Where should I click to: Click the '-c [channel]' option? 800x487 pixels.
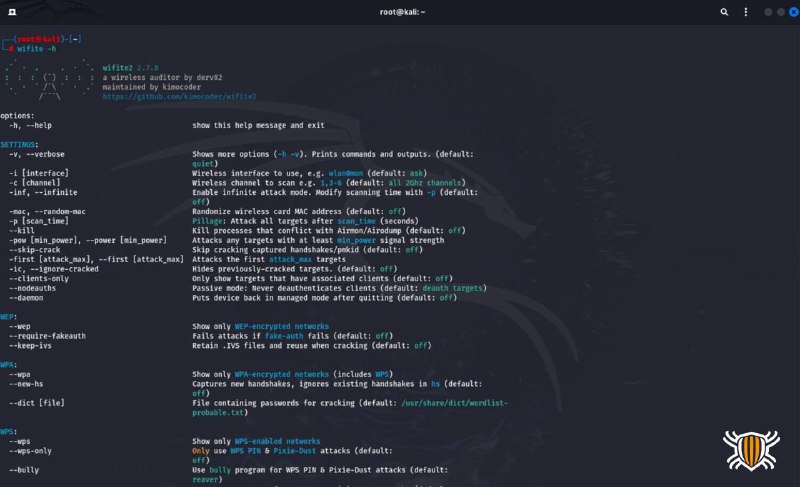click(x=35, y=183)
